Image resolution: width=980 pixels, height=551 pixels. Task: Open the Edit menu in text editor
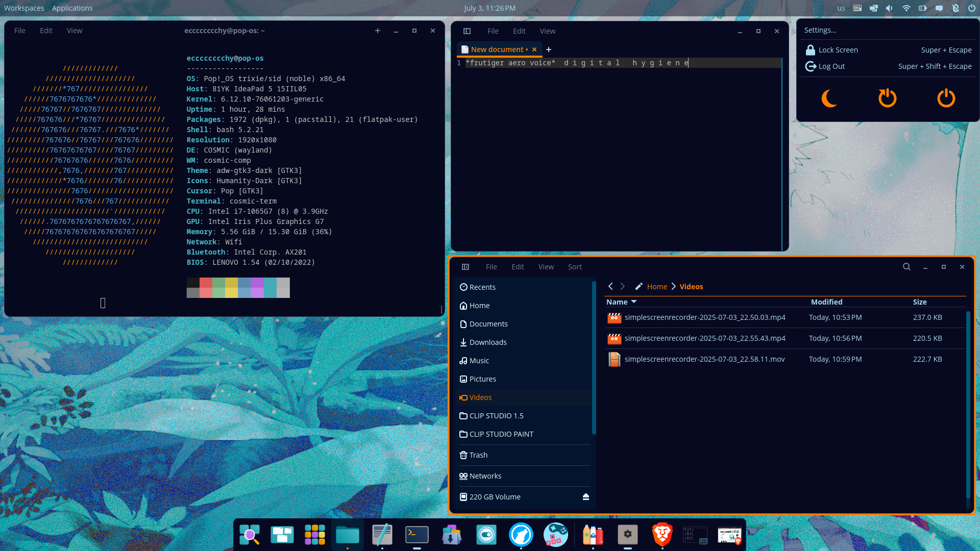(519, 31)
